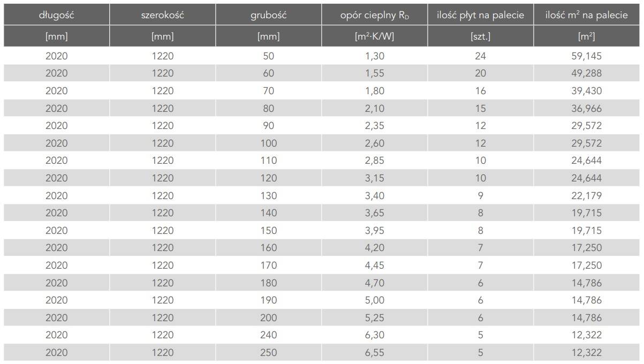
Task: Select the 'opór cieplny RD' header
Action: pos(374,15)
